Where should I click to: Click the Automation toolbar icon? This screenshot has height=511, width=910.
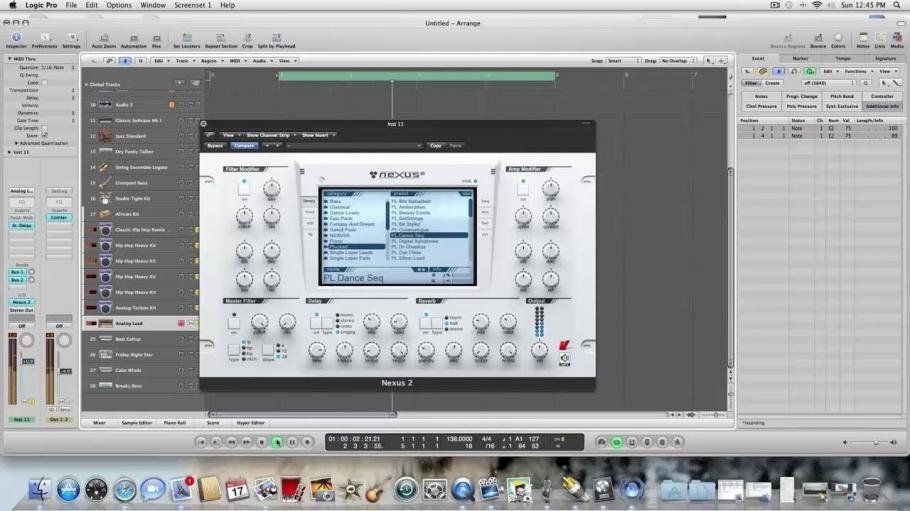pos(133,40)
